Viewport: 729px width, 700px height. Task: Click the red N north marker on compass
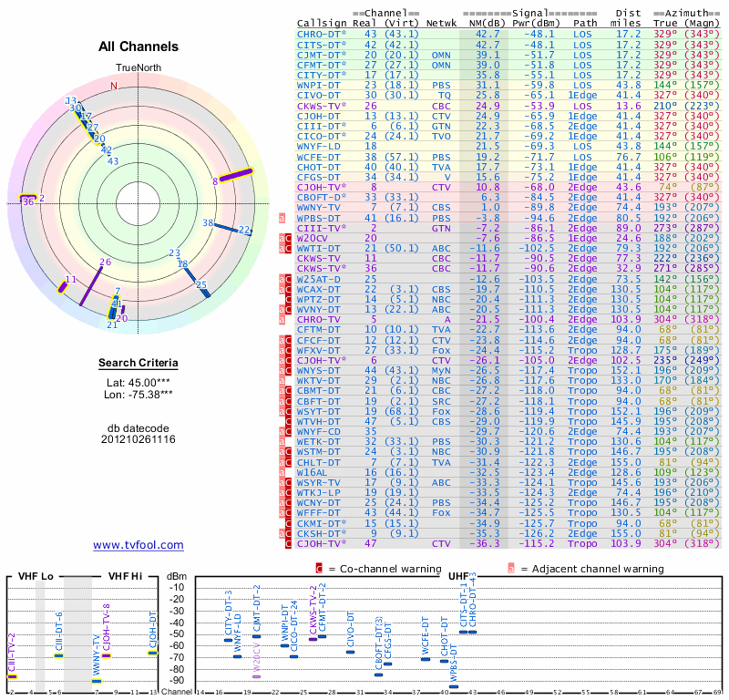point(114,86)
